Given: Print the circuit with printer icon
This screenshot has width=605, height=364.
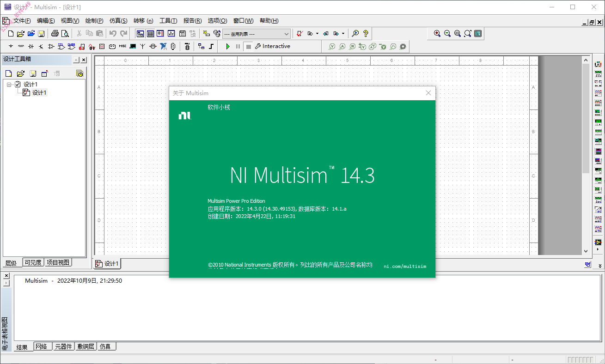Looking at the screenshot, I should coord(55,33).
